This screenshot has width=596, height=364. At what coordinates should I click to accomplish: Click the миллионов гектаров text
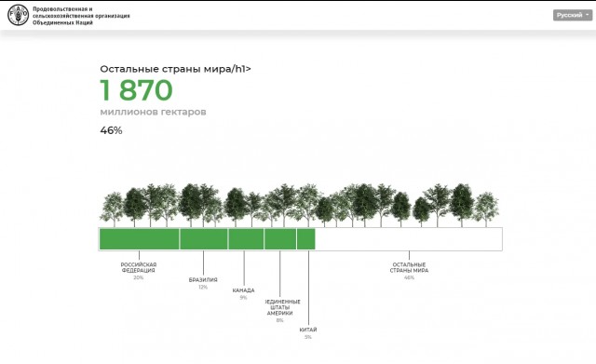153,112
